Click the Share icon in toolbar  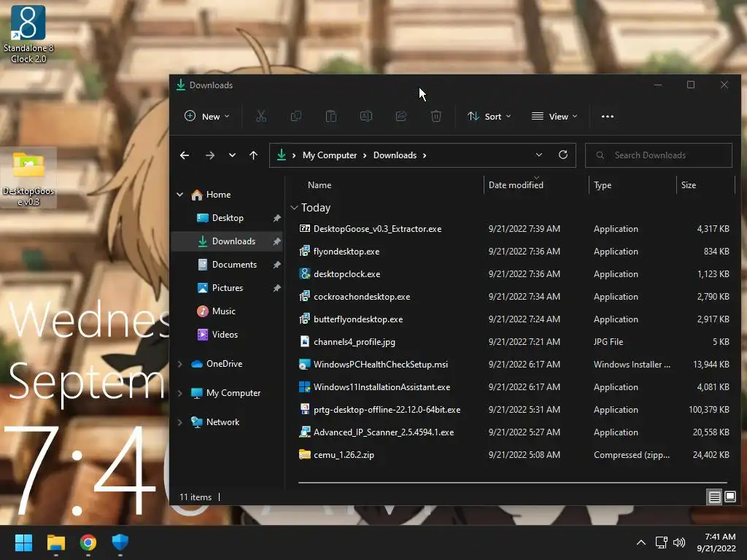pos(401,116)
